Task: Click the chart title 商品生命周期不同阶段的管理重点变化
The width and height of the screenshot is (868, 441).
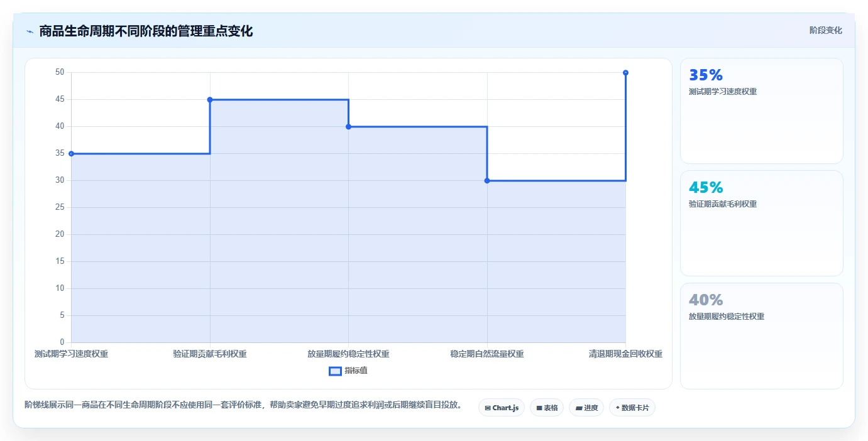Action: (146, 31)
